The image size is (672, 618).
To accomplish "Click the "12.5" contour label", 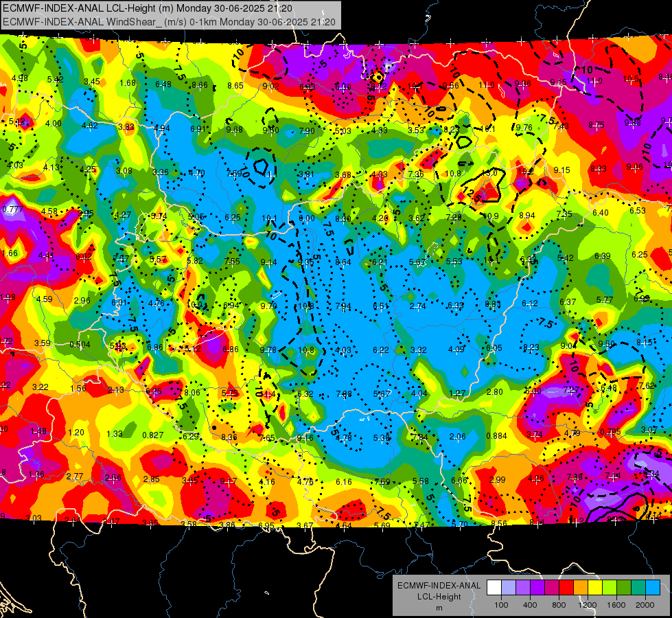I will 473,194.
